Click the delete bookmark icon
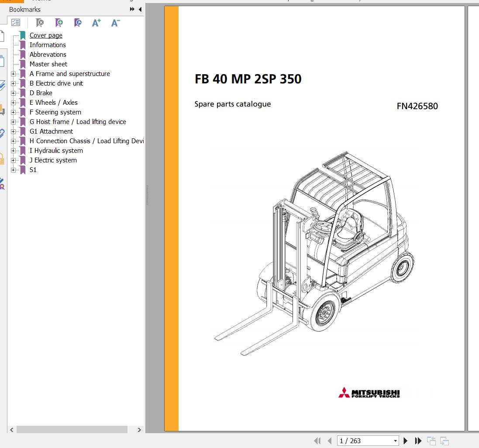 (39, 23)
